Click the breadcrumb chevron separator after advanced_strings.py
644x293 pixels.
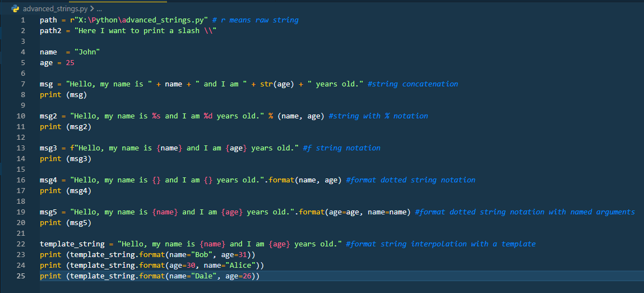pyautogui.click(x=92, y=8)
